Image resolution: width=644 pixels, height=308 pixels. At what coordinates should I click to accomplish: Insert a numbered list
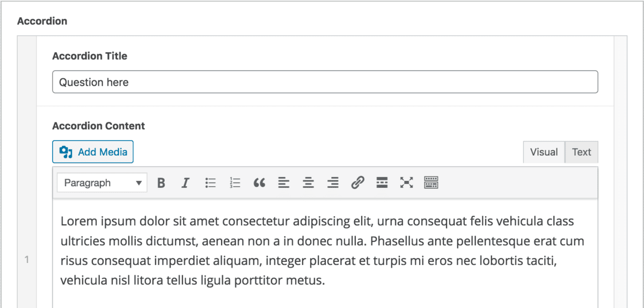(235, 183)
